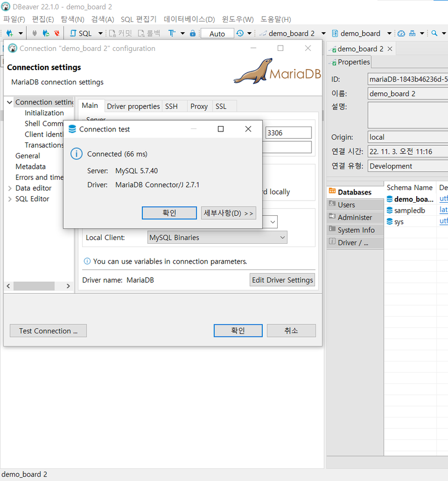Click the Test Connection ... button

tap(48, 331)
